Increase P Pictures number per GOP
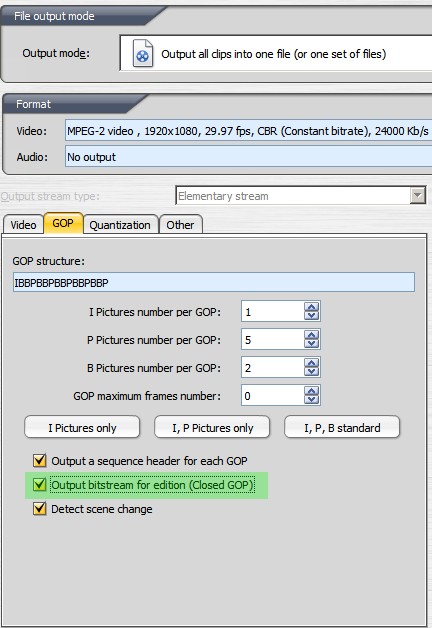The image size is (432, 628). click(311, 334)
